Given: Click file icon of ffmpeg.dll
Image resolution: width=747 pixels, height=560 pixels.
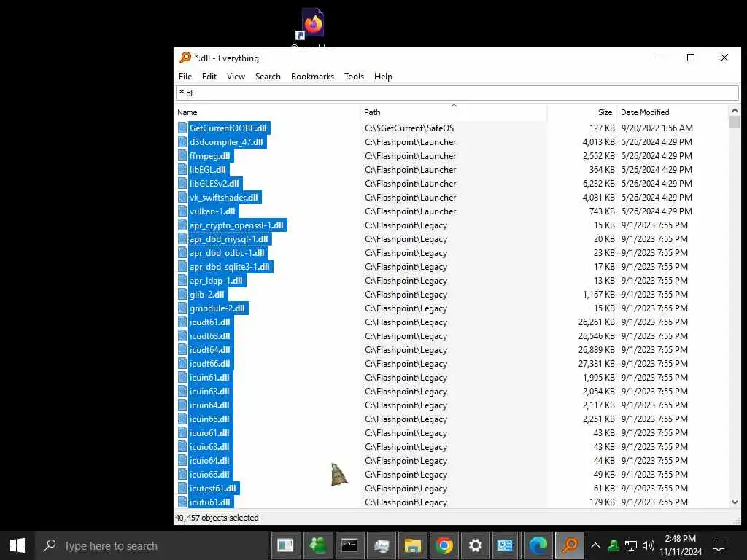Looking at the screenshot, I should pyautogui.click(x=182, y=156).
